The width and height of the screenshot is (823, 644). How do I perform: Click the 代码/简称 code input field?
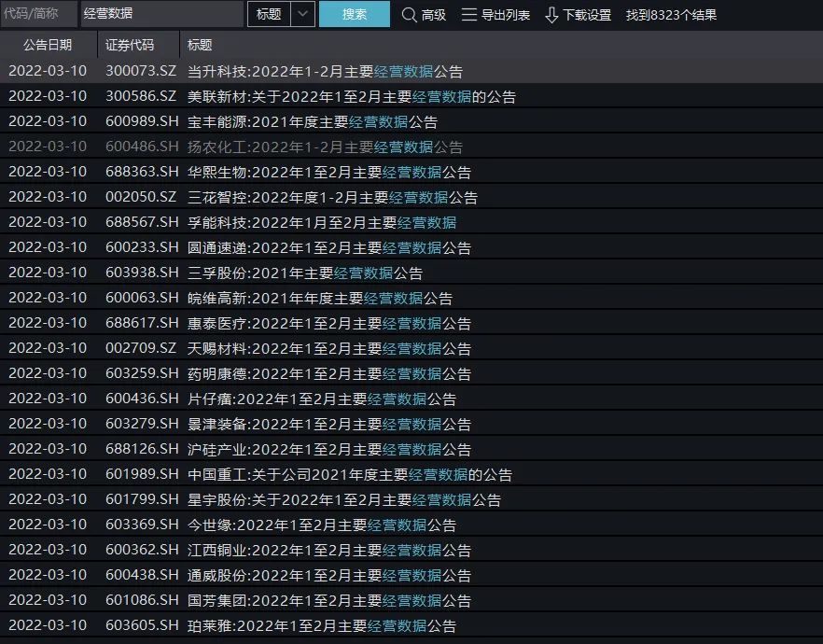pos(37,15)
